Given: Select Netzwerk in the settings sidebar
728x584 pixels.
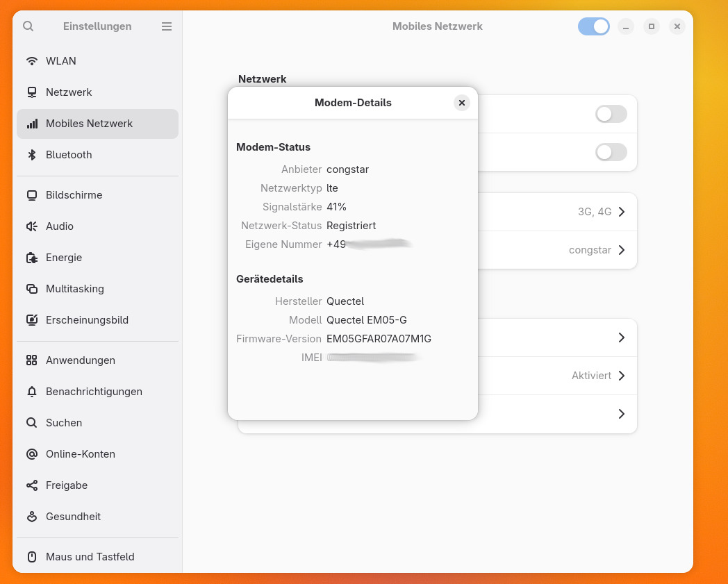Looking at the screenshot, I should click(97, 92).
